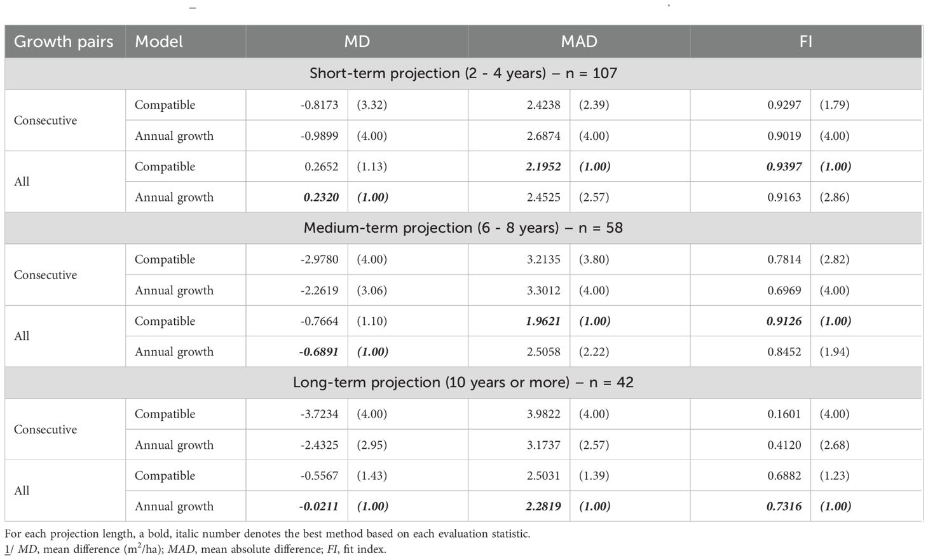
Task: Click the FI column header
Action: click(x=805, y=42)
